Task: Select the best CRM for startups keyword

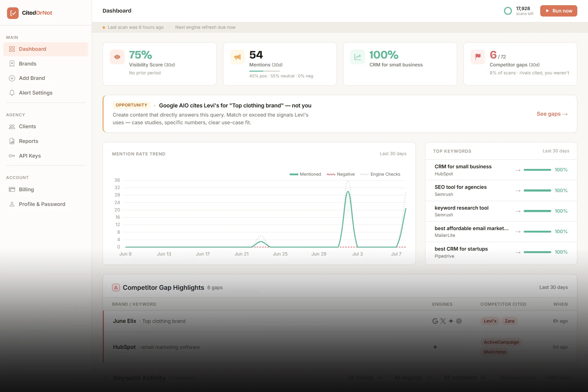Action: tap(501, 252)
